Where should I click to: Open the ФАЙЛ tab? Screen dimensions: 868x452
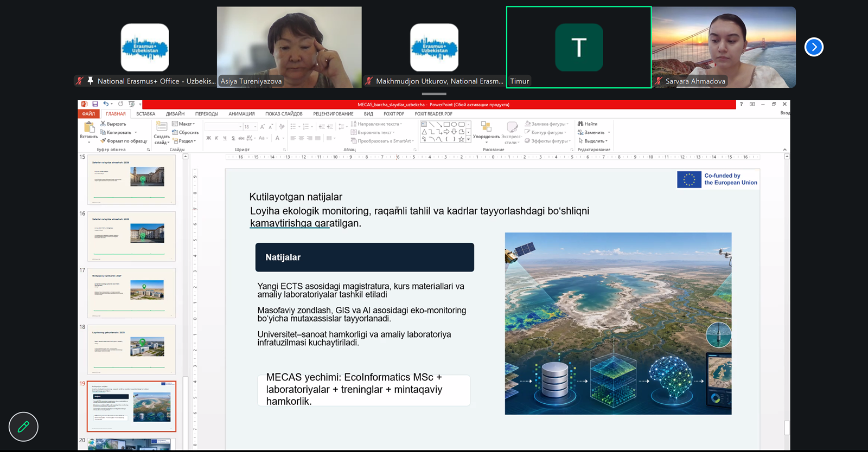pos(88,114)
